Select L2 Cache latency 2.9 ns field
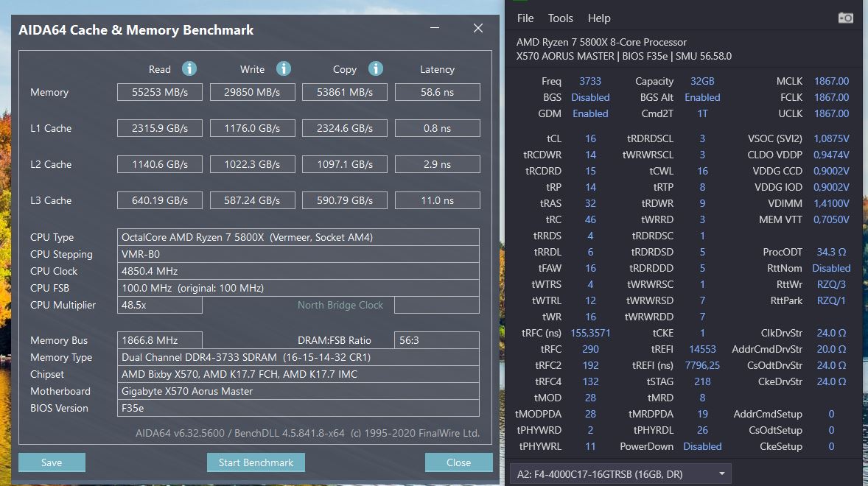Image resolution: width=868 pixels, height=486 pixels. coord(438,164)
